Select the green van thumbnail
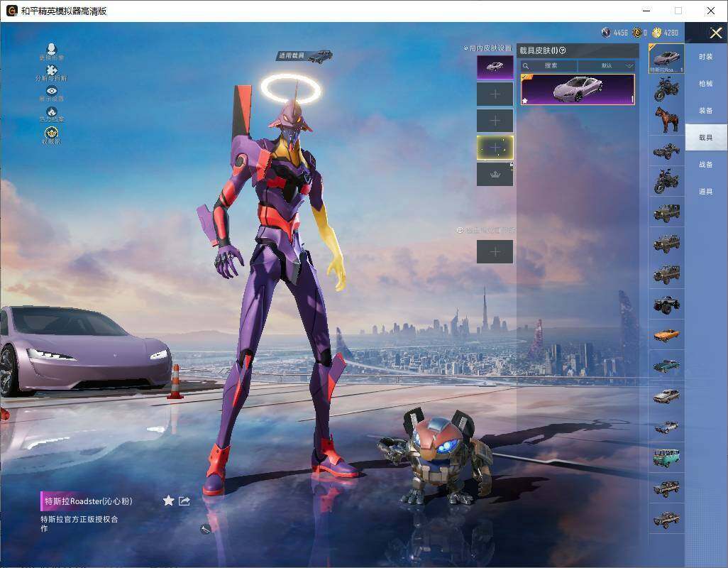 tap(666, 457)
